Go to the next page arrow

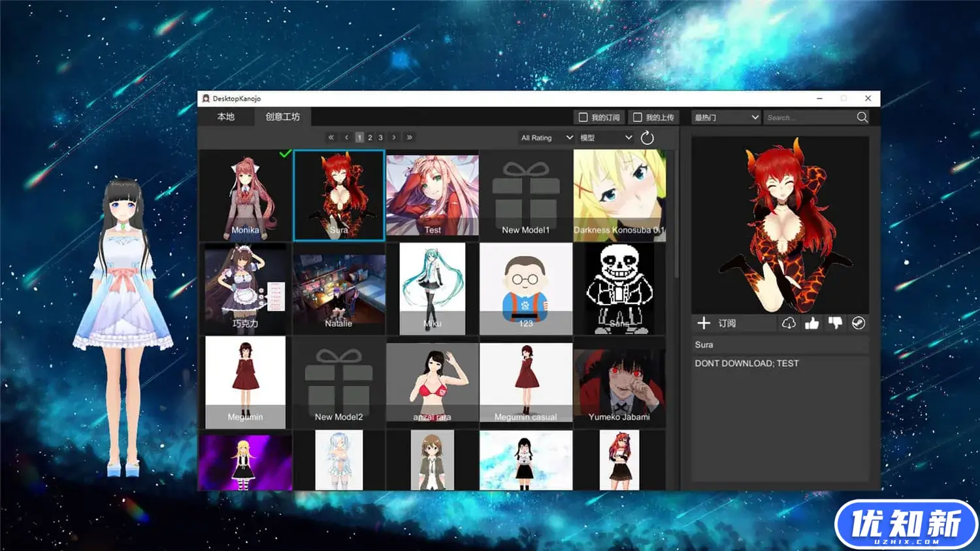[x=394, y=138]
